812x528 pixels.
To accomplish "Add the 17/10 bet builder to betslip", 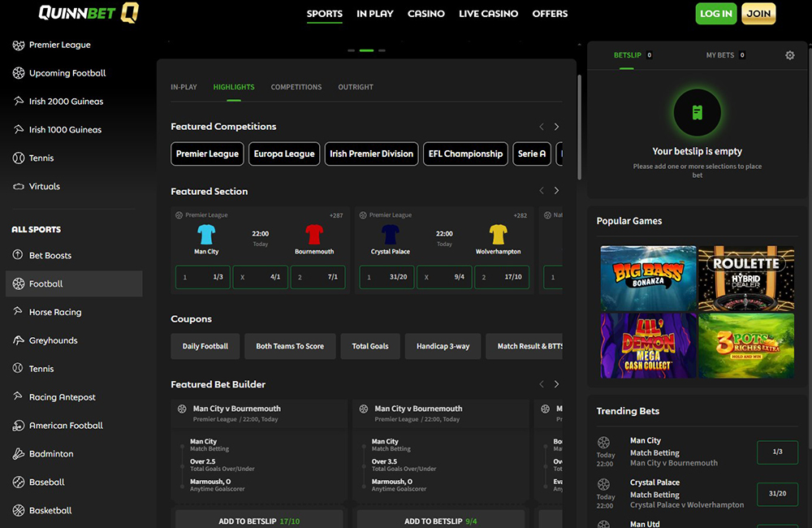I will pyautogui.click(x=259, y=520).
